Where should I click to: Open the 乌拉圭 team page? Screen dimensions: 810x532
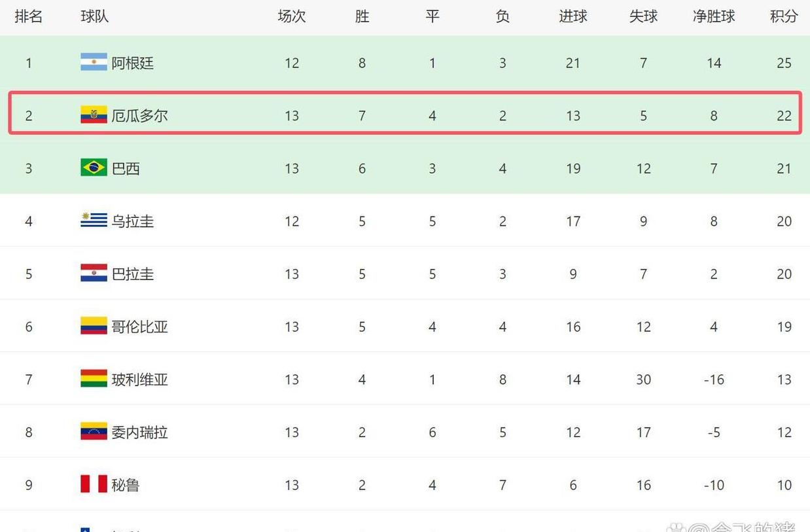click(133, 221)
